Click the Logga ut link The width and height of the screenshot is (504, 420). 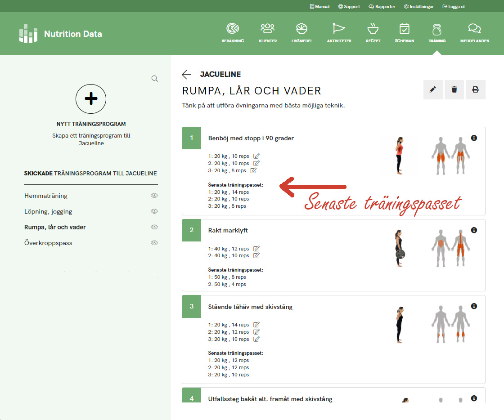tap(454, 7)
